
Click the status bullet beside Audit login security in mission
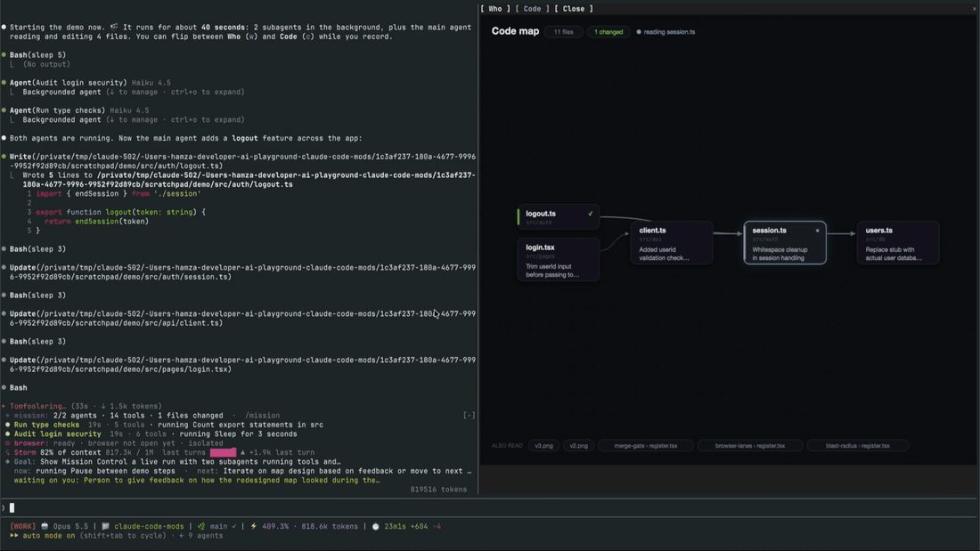(x=7, y=434)
